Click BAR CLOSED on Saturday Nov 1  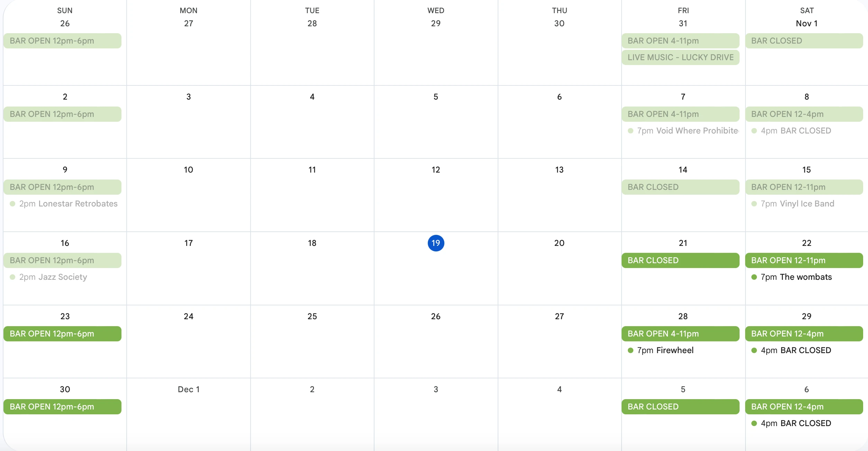pyautogui.click(x=804, y=41)
